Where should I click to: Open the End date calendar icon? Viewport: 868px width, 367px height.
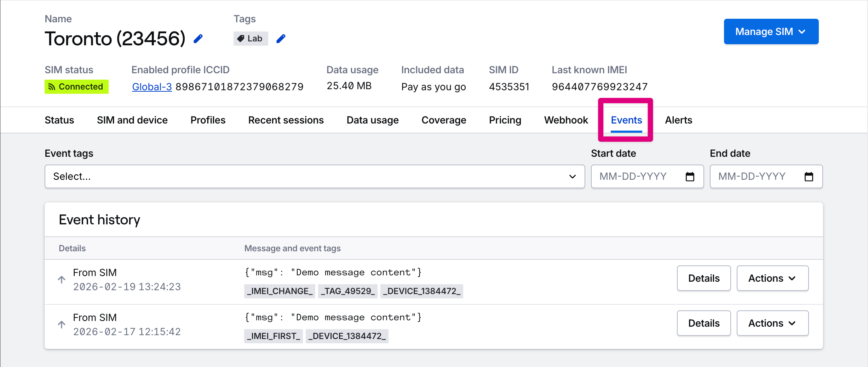809,176
